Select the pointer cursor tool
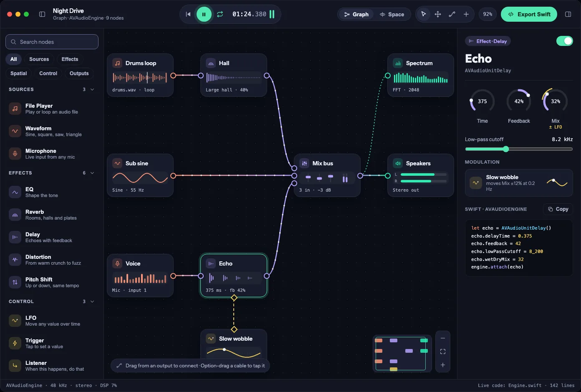 [x=424, y=14]
